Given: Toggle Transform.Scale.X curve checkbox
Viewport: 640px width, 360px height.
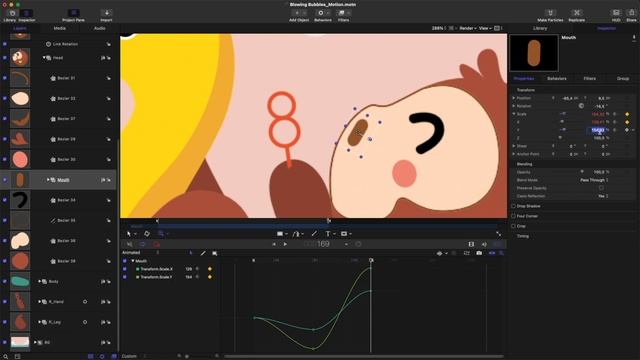Looking at the screenshot, I should tap(124, 269).
